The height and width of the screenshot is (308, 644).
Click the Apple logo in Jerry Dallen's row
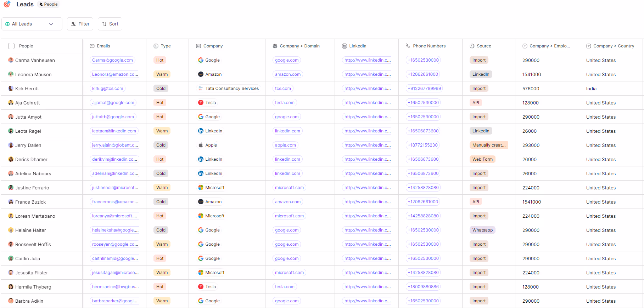click(x=201, y=145)
